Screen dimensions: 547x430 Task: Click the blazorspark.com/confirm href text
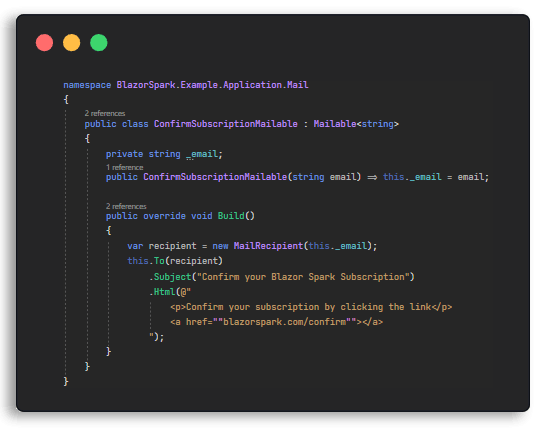coord(284,322)
